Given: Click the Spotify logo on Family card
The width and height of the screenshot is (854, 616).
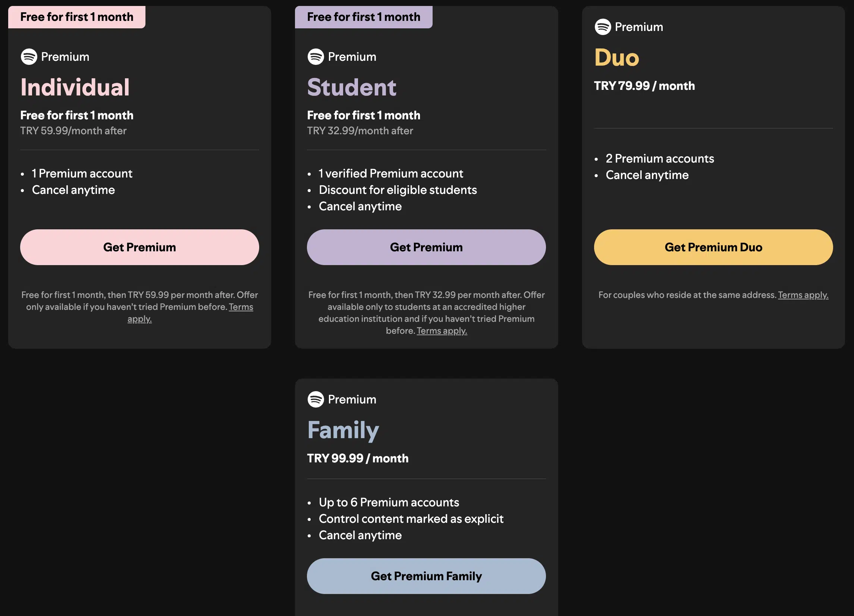Looking at the screenshot, I should [x=315, y=399].
